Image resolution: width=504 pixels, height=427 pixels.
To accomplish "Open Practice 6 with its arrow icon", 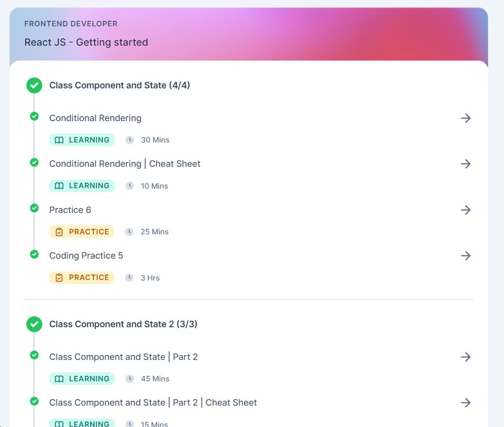I will [466, 210].
